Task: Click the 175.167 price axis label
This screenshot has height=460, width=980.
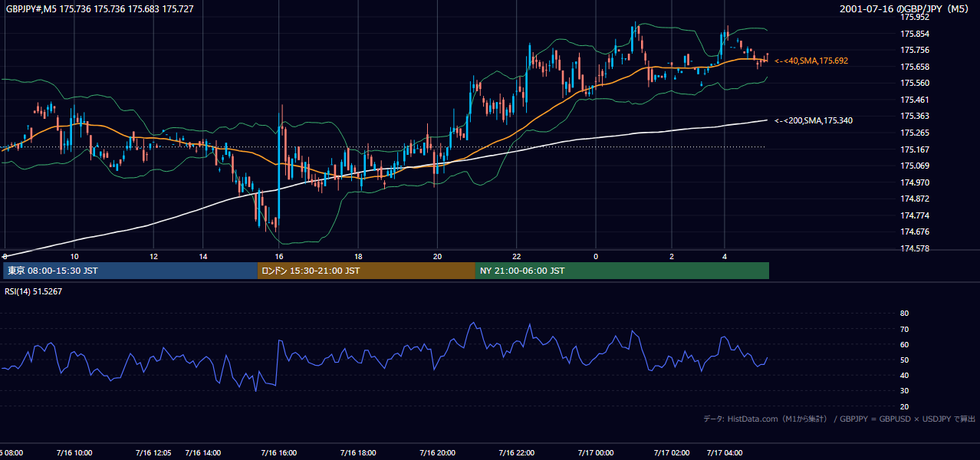Action: click(915, 149)
